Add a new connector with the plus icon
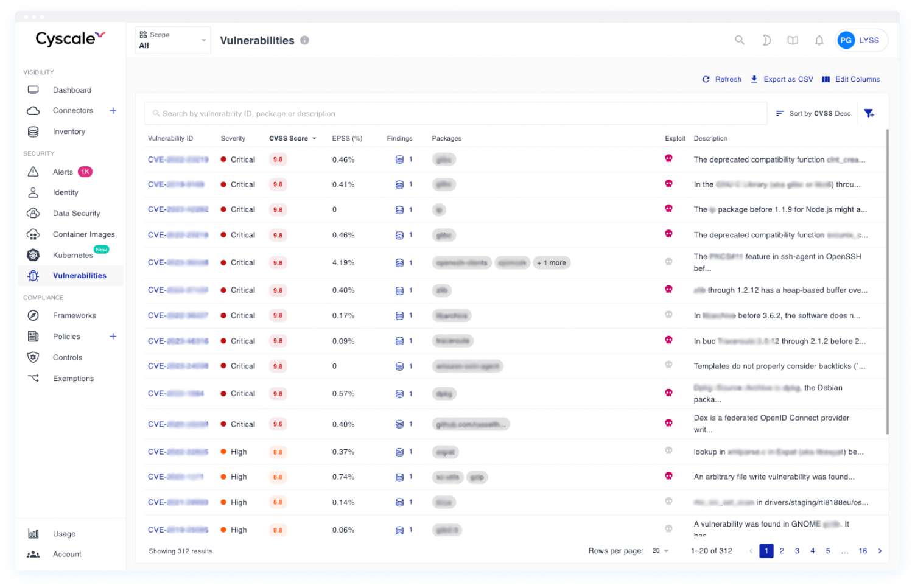The image size is (915, 588). coord(113,110)
